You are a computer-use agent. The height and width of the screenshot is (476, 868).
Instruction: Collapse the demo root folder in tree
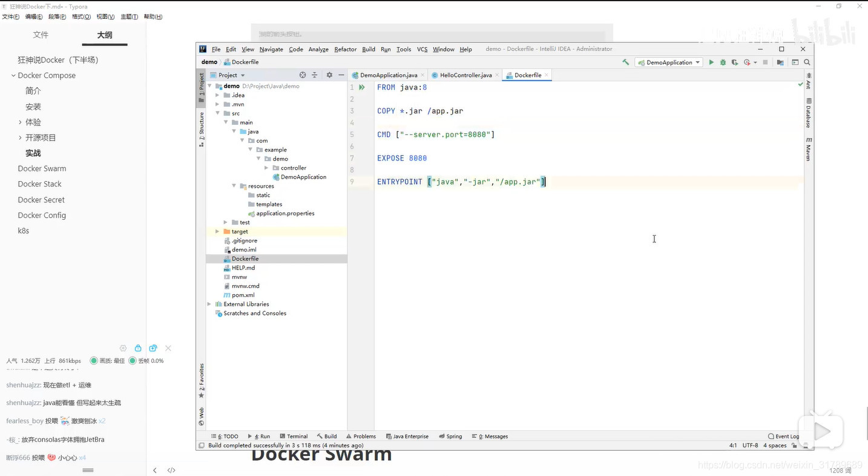pos(210,86)
